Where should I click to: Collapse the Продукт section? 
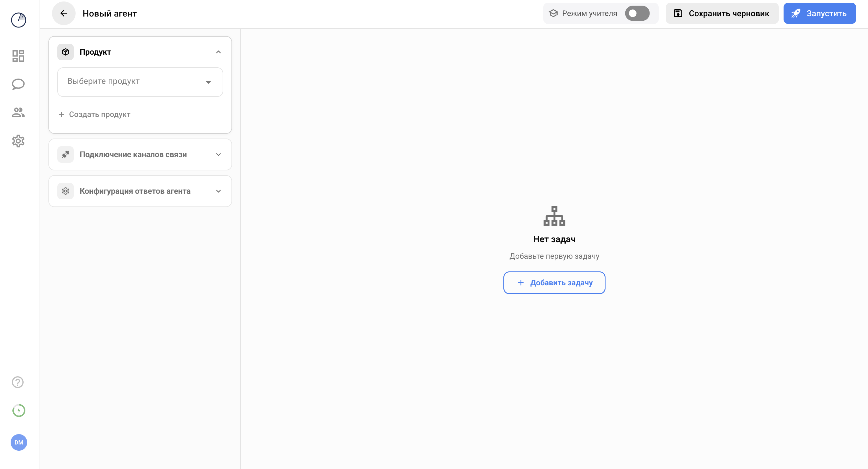[x=218, y=52]
